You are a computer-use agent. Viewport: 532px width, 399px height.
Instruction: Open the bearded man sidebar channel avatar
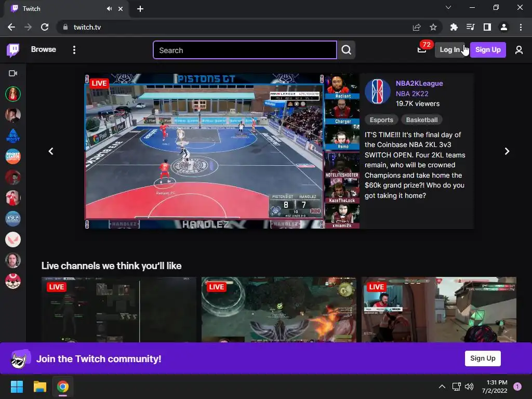click(13, 261)
